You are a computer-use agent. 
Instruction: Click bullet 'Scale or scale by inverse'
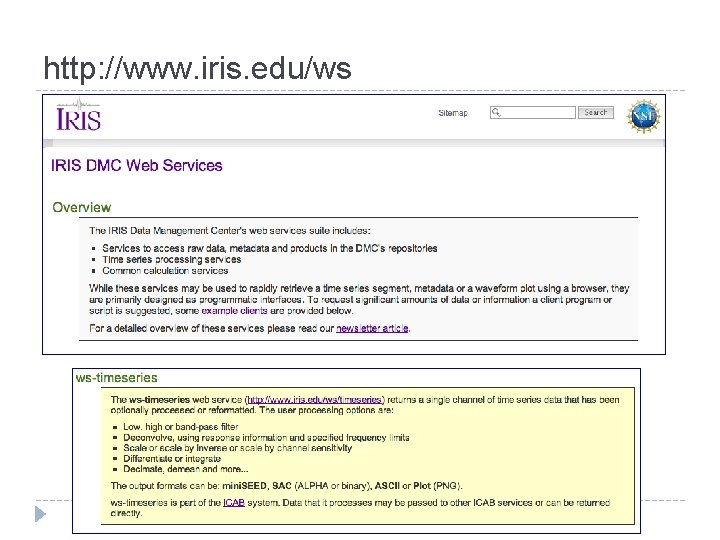tap(237, 448)
